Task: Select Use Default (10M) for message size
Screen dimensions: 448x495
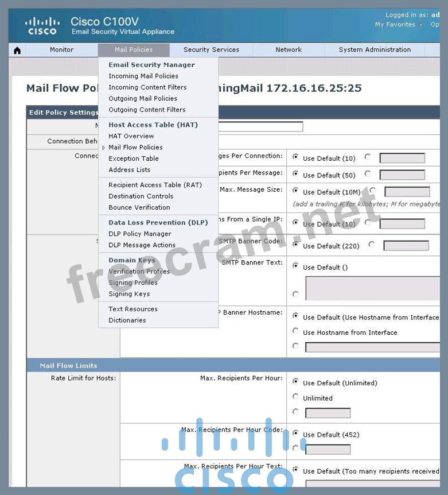Action: (296, 190)
